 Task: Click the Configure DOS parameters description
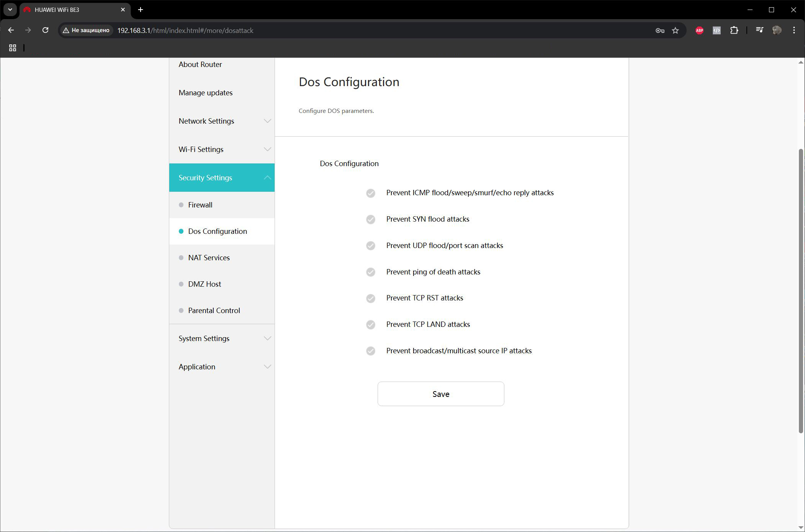click(336, 111)
